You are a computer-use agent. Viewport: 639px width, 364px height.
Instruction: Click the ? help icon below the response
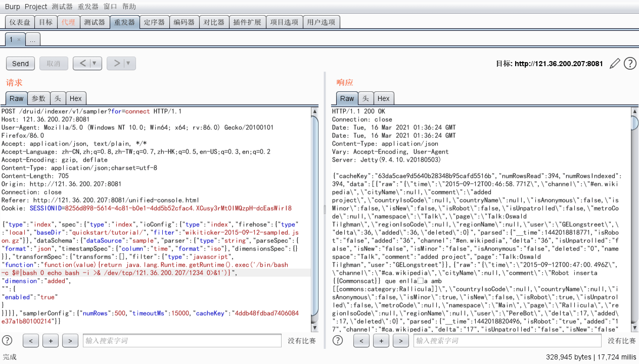point(338,341)
